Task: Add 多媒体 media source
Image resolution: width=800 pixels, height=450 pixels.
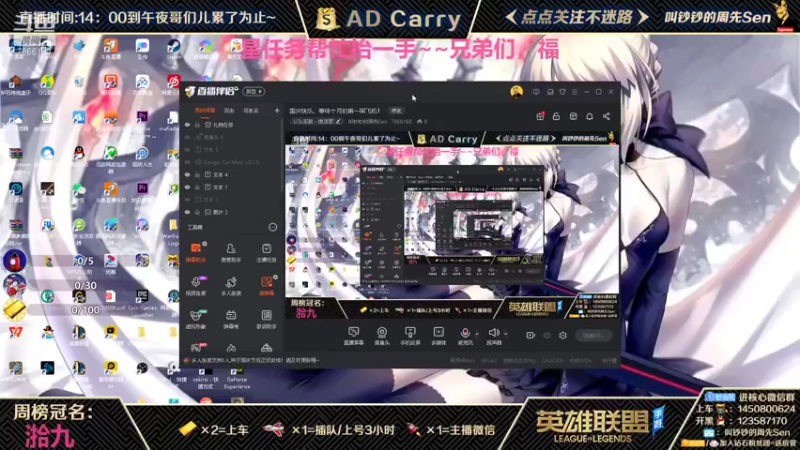Action: (x=438, y=336)
